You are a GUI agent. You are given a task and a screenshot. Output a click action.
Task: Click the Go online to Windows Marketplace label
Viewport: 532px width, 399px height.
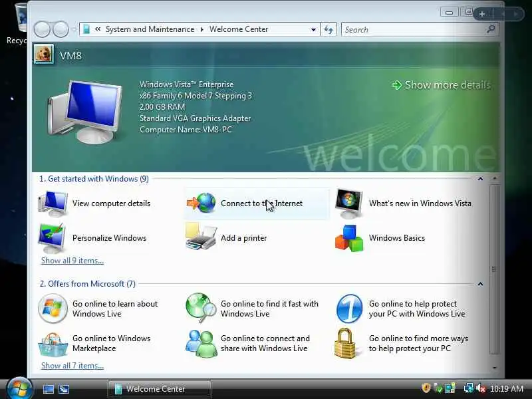click(111, 343)
